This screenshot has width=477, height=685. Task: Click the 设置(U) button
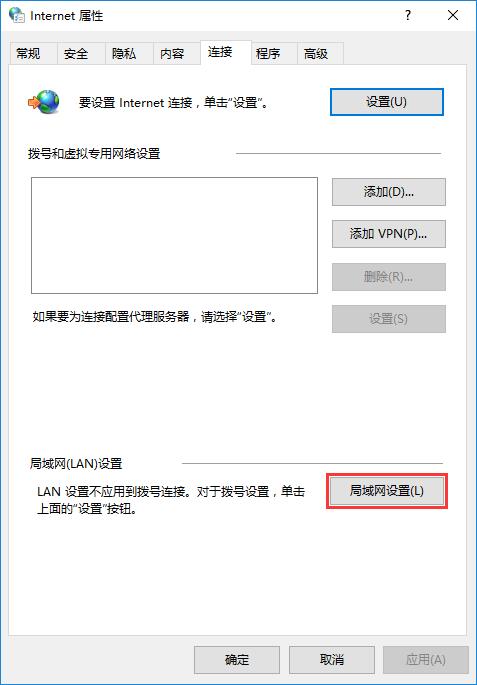(x=387, y=102)
